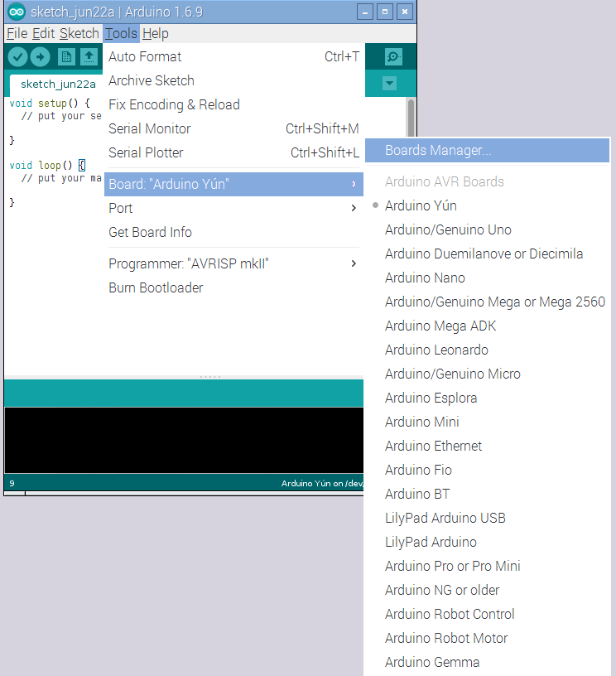The image size is (616, 676).
Task: Expand the Port submenu
Action: coord(233,208)
